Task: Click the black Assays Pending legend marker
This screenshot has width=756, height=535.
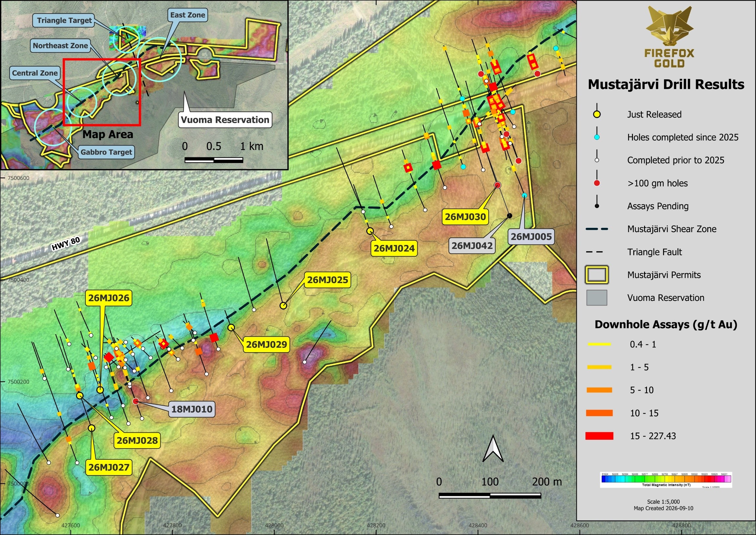Action: click(x=597, y=206)
